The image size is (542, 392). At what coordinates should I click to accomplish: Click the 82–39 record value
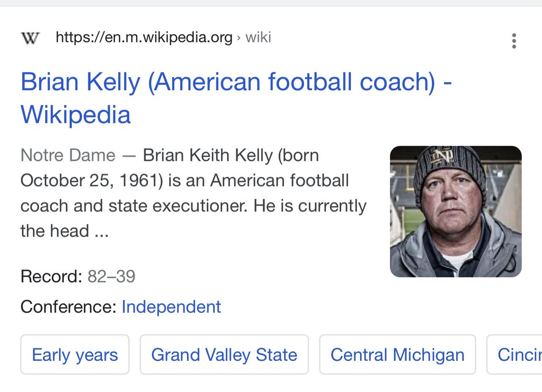pyautogui.click(x=111, y=276)
